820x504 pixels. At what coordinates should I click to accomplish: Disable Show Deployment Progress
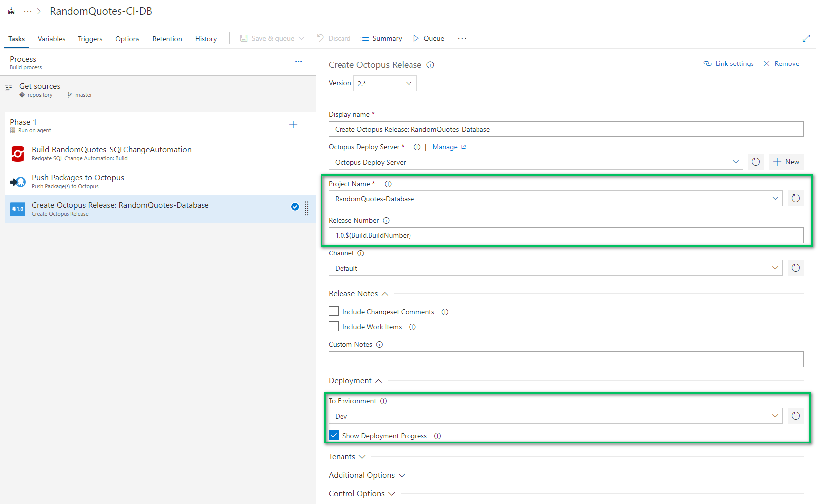pyautogui.click(x=333, y=435)
